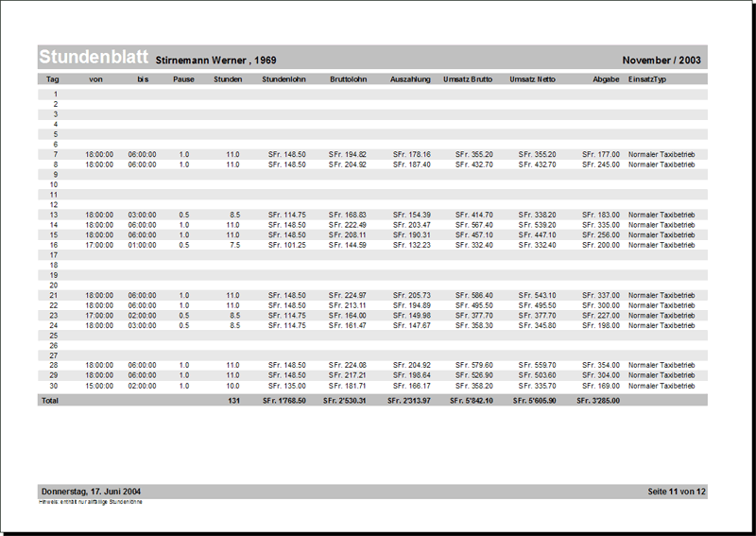Screen dimensions: 756x536
Task: Select Auszahlung SFr. 187.40 on day 8
Action: tap(412, 164)
